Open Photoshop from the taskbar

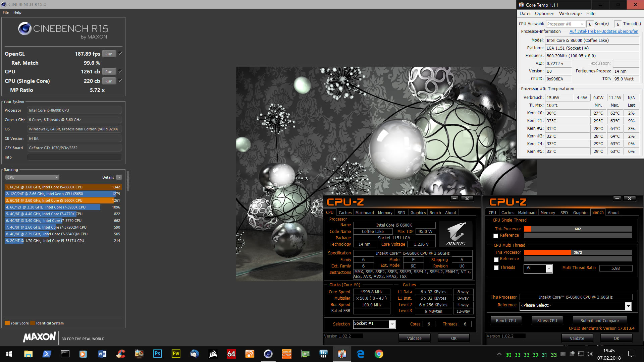(x=157, y=354)
